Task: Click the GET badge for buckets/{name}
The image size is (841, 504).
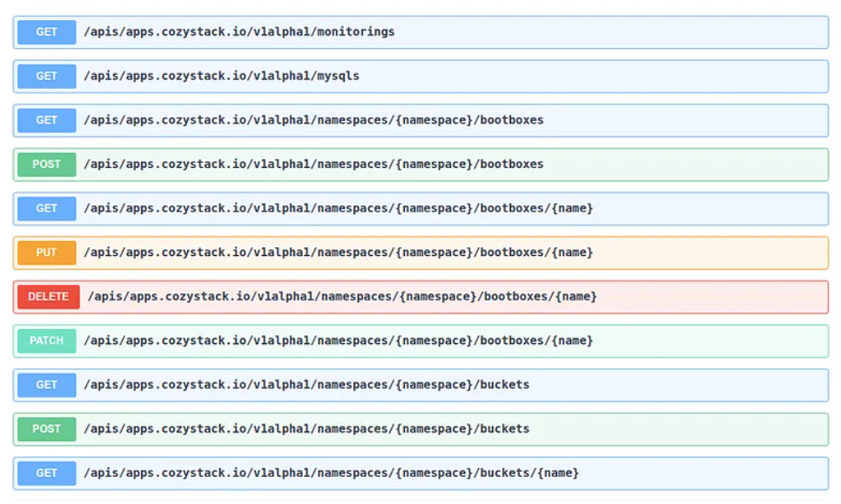Action: coord(46,474)
